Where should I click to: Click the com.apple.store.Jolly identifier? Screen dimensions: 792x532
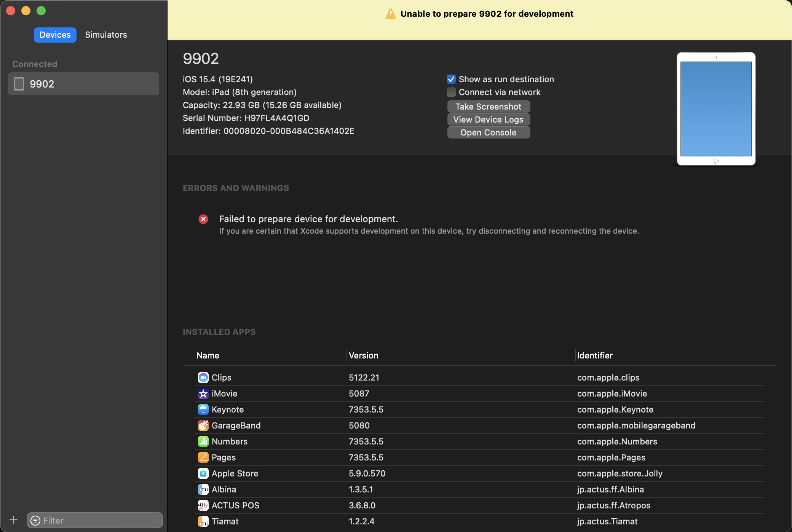(x=620, y=473)
